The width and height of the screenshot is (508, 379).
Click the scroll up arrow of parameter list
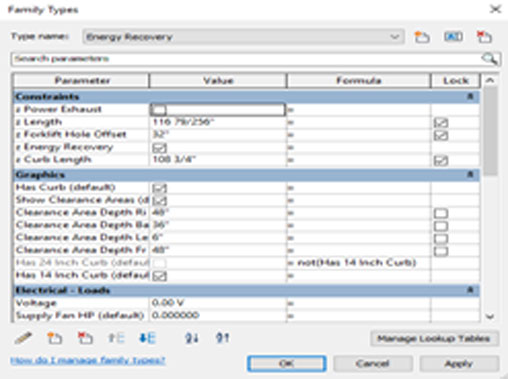click(x=490, y=80)
